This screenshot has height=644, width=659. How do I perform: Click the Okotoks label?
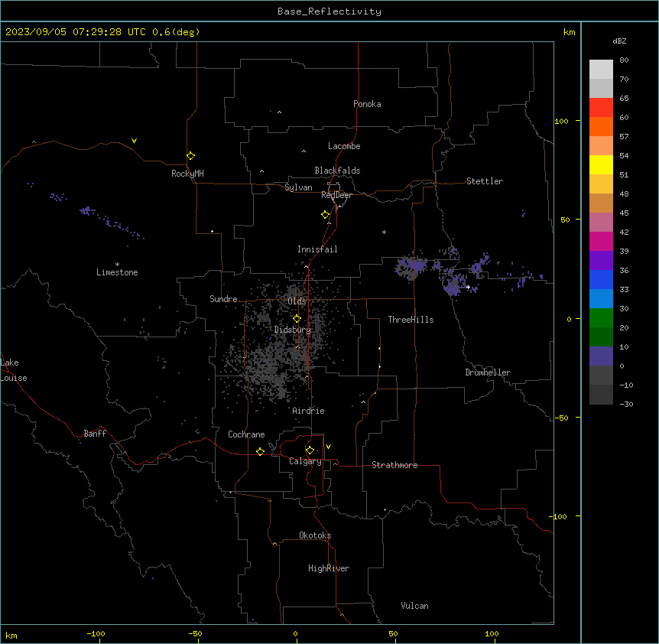(315, 535)
